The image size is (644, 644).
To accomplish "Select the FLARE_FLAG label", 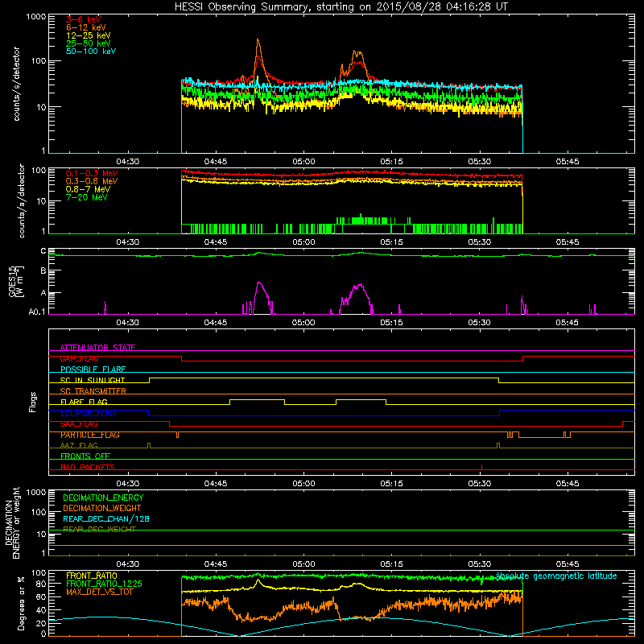I will click(84, 402).
